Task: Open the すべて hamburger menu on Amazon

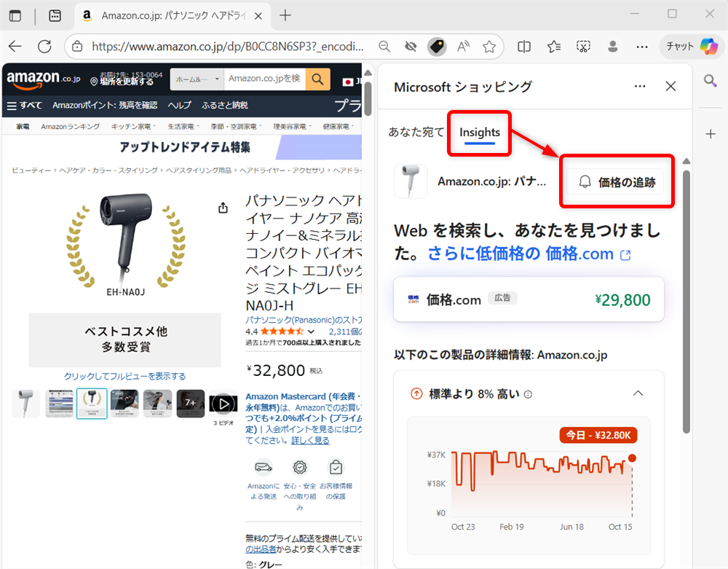Action: tap(23, 105)
